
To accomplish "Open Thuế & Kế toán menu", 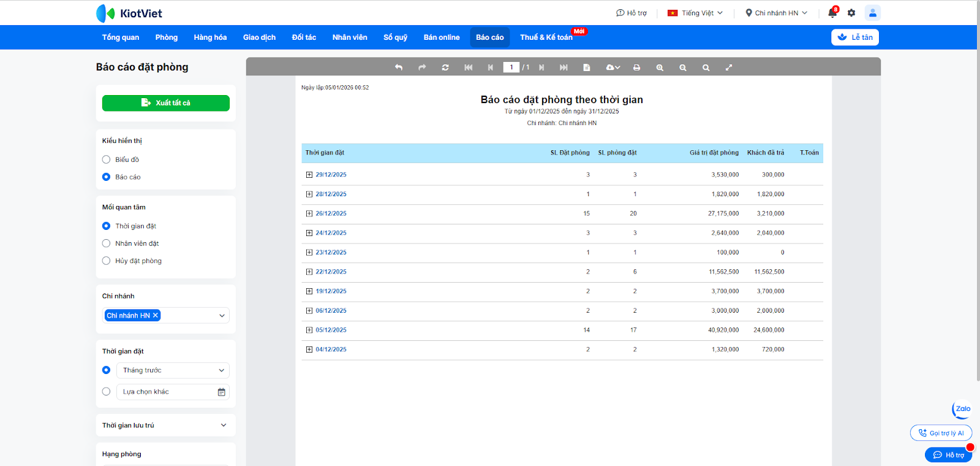I will click(x=546, y=37).
